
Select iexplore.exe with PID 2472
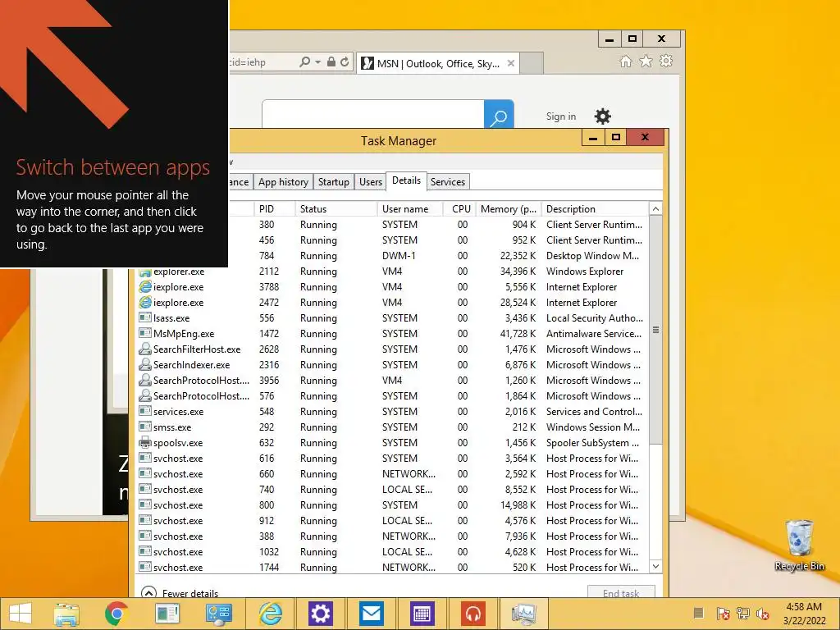click(x=392, y=303)
